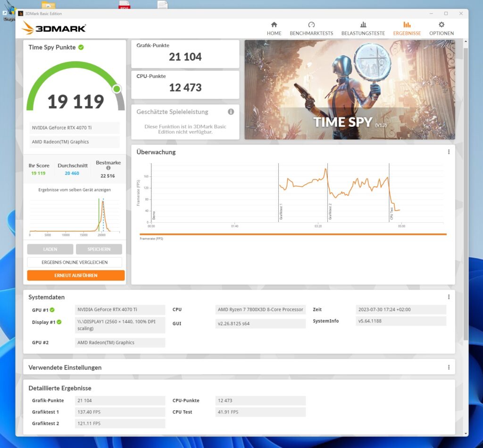Open Optionen gear icon

(x=441, y=25)
